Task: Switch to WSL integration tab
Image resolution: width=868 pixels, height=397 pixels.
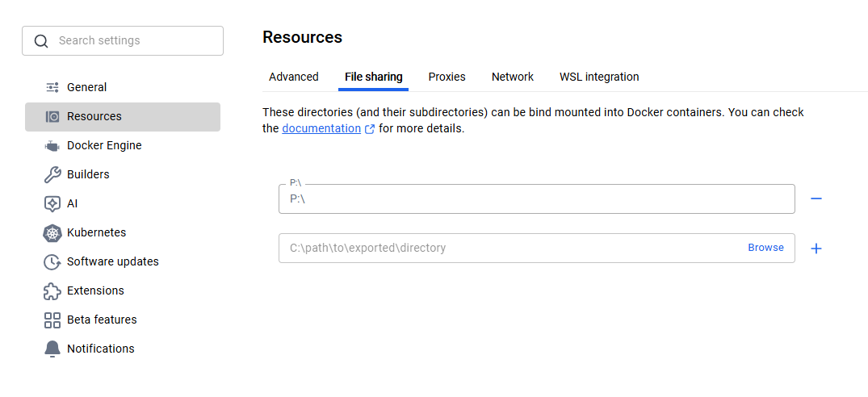Action: pyautogui.click(x=599, y=77)
